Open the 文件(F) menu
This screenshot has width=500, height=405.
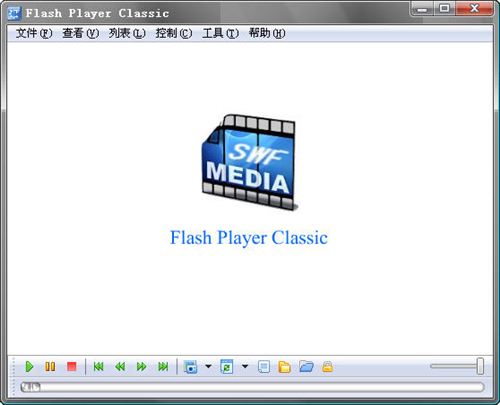pyautogui.click(x=34, y=33)
